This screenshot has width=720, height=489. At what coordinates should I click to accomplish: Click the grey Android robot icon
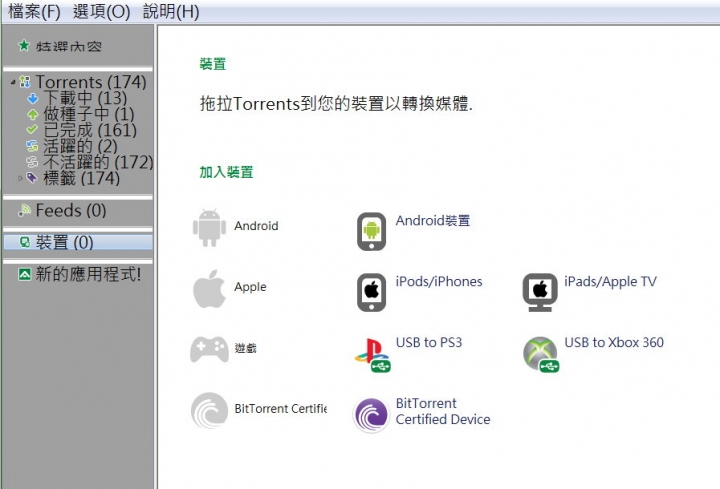coord(209,228)
